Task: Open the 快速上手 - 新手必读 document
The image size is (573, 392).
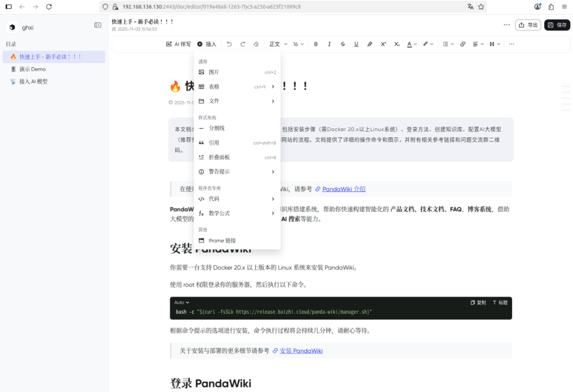Action: pyautogui.click(x=54, y=57)
